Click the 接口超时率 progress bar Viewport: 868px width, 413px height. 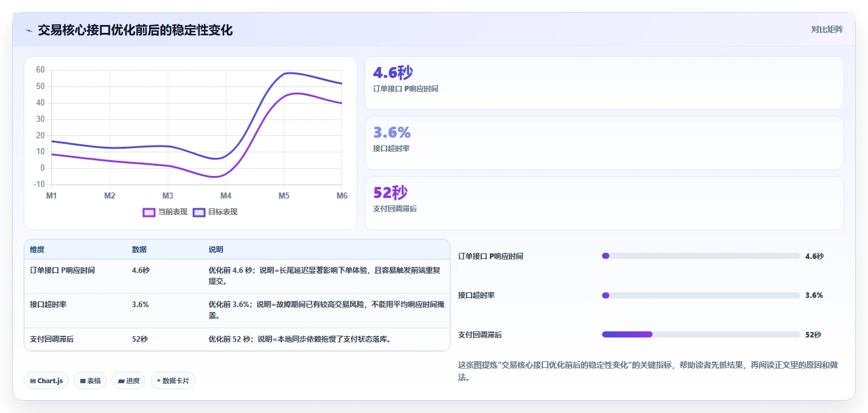pos(701,295)
